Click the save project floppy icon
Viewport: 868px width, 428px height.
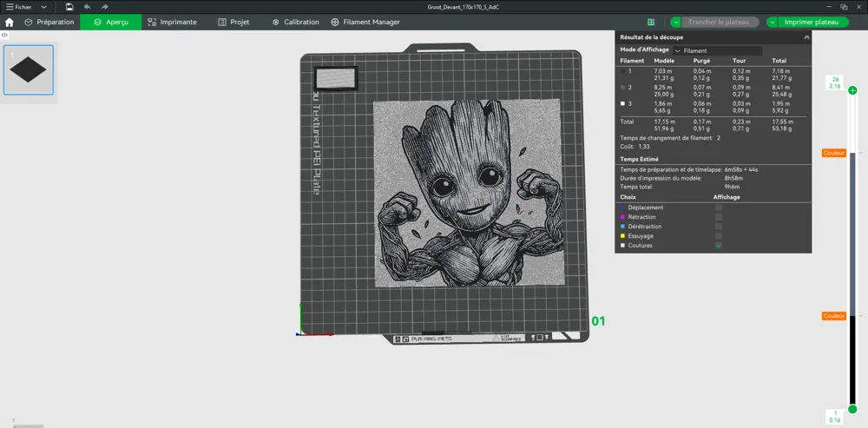tap(69, 7)
